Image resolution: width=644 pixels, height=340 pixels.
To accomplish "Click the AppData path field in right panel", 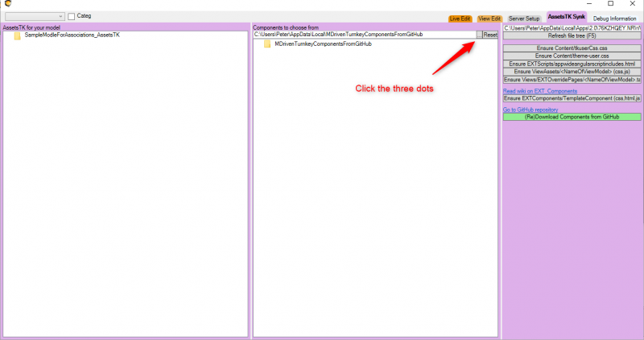I will 572,28.
